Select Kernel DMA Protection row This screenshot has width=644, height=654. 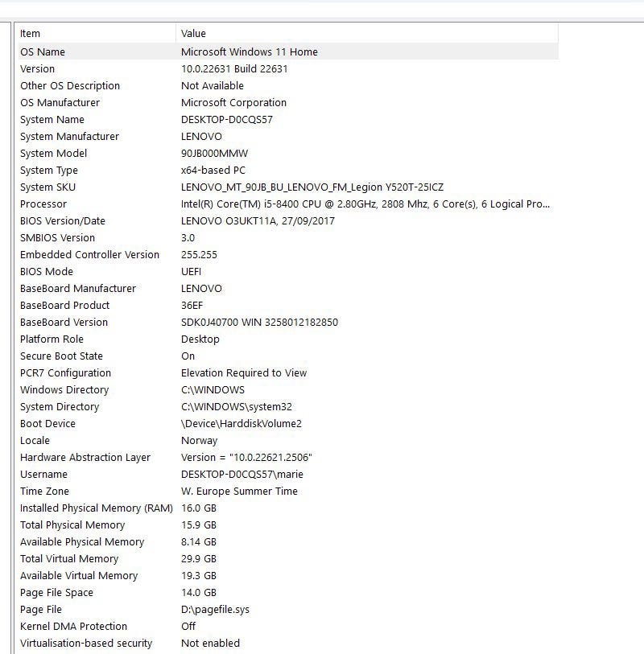click(288, 626)
